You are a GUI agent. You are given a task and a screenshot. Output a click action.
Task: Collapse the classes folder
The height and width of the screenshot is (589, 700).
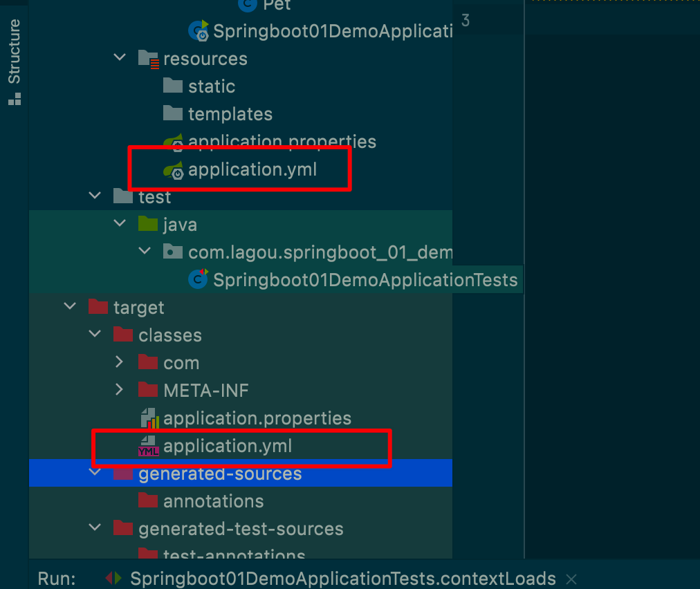[95, 334]
